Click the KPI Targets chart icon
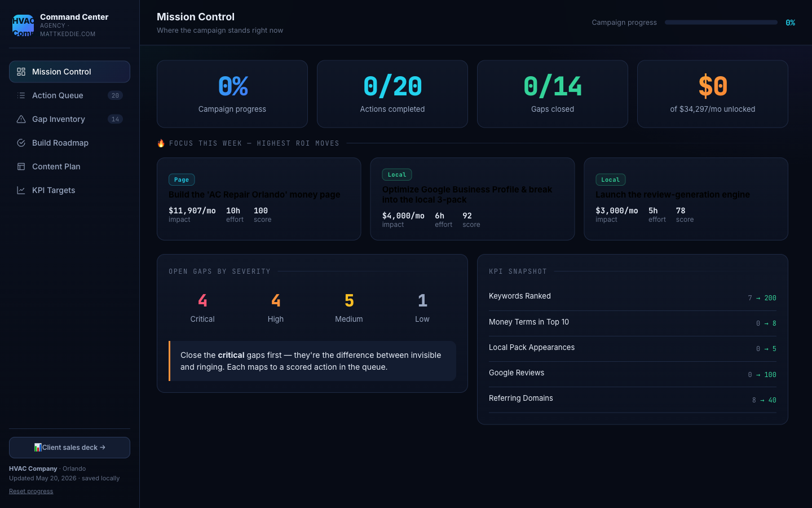 [x=21, y=190]
